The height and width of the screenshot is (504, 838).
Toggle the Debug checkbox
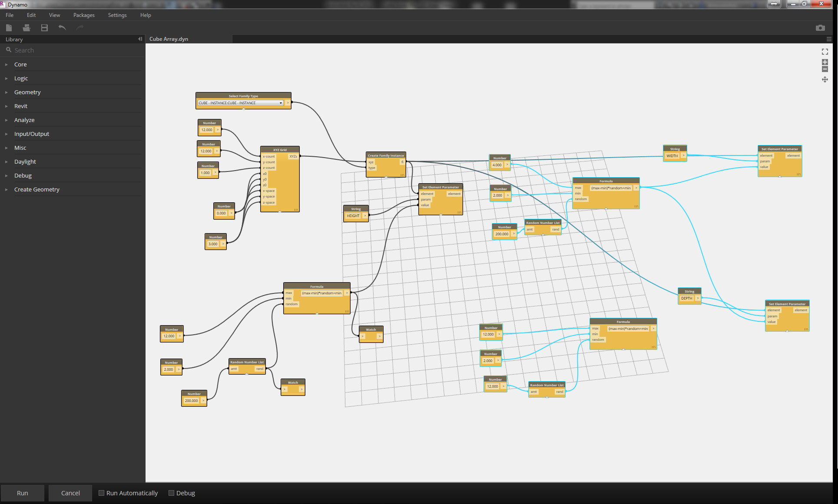[x=171, y=493]
